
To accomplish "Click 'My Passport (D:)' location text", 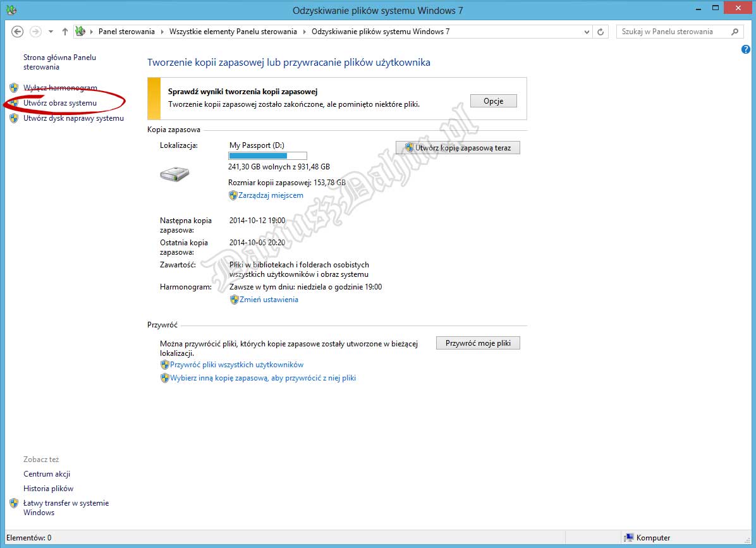I will pyautogui.click(x=257, y=145).
